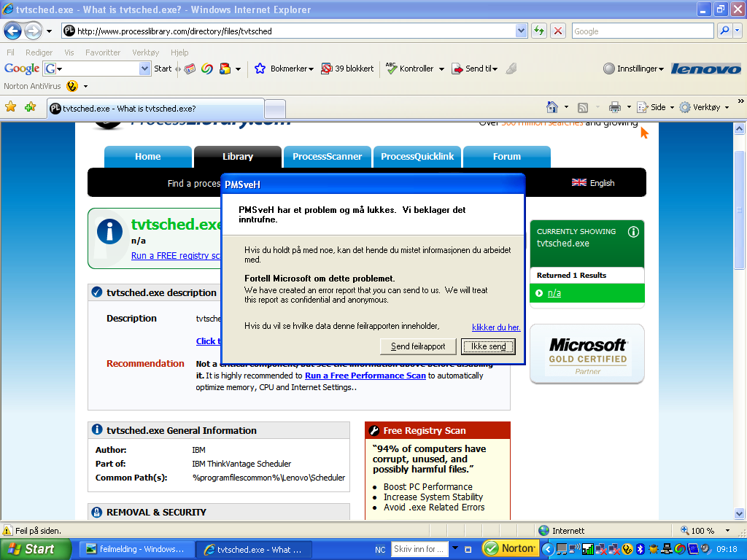Click the Ikke send button

pos(488,346)
